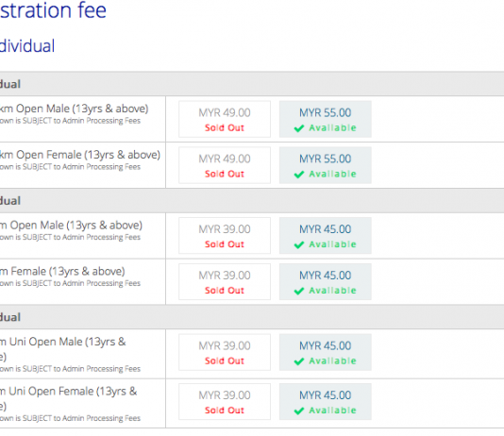This screenshot has height=436, width=504.
Task: Select MYR 55.00 Available for km Open Female
Action: (x=326, y=165)
